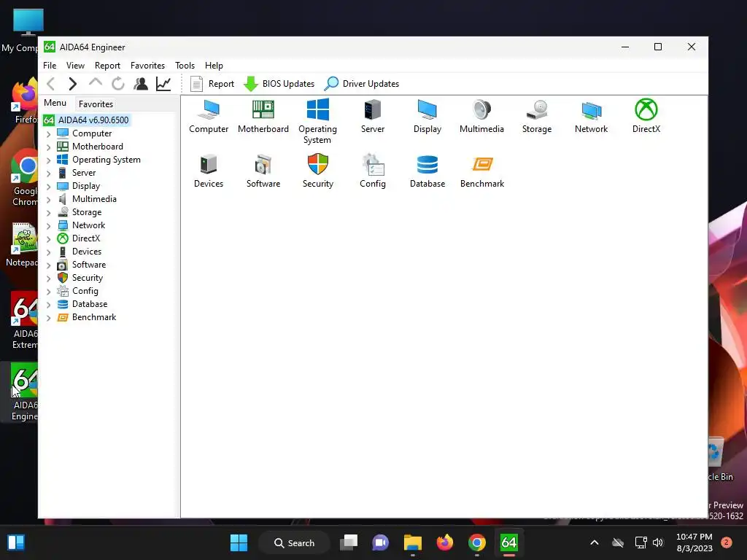The image size is (747, 560).
Task: Open the Display icon in main pane
Action: click(x=427, y=116)
